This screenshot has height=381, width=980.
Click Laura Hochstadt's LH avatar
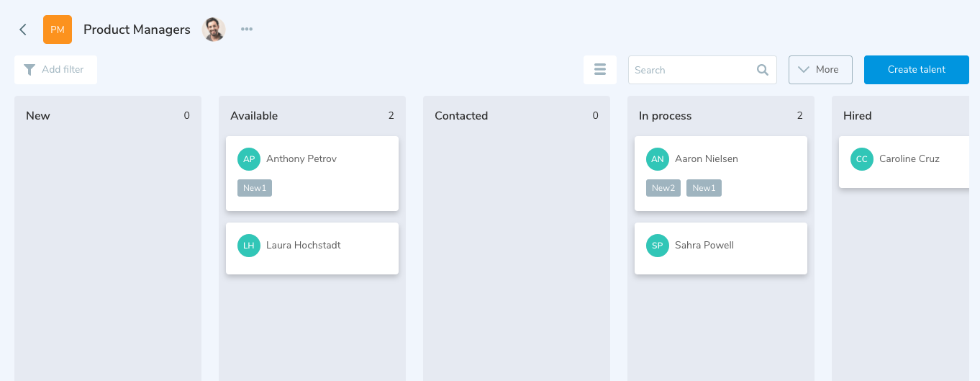[x=249, y=246]
